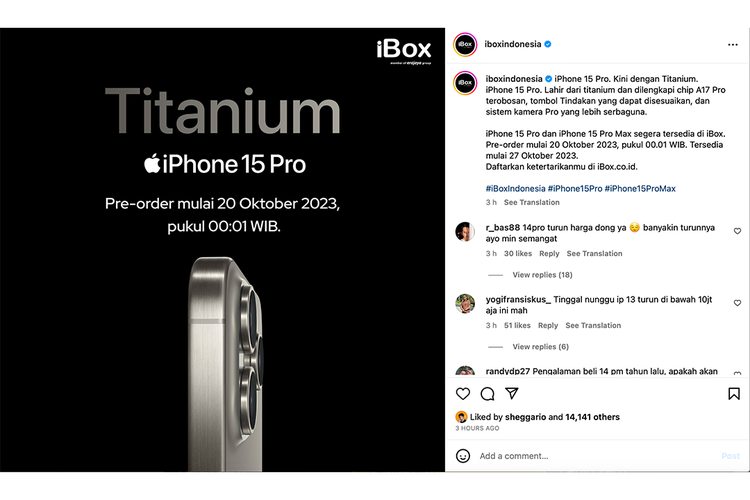Screen dimensions: 750x500
Task: Expand View replies (6)
Action: point(540,347)
